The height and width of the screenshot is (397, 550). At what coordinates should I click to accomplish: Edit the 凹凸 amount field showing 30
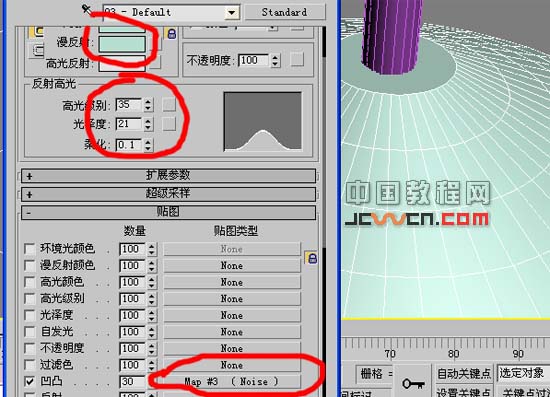coord(132,381)
